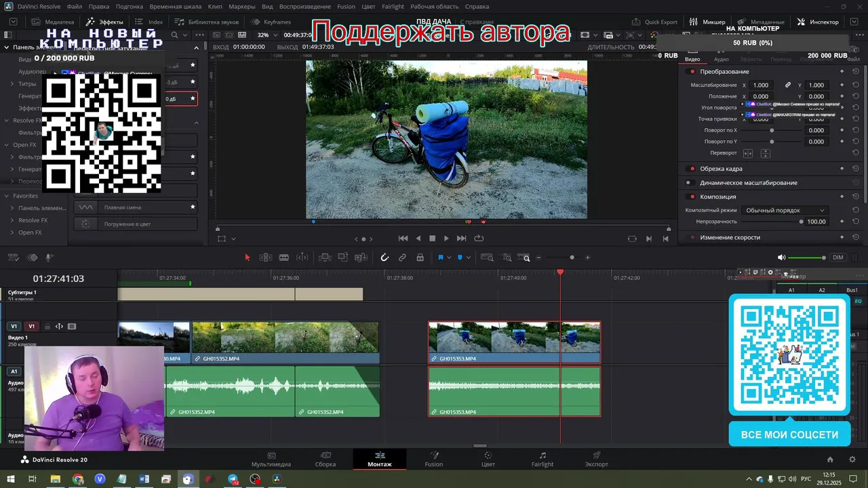The image size is (868, 488).
Task: Flip clip vertically in Переворот
Action: (x=765, y=154)
